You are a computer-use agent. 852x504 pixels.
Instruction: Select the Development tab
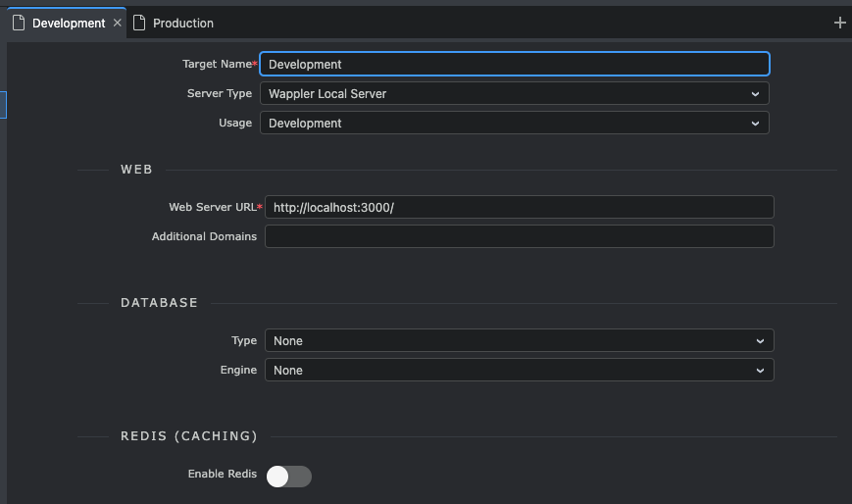(68, 23)
